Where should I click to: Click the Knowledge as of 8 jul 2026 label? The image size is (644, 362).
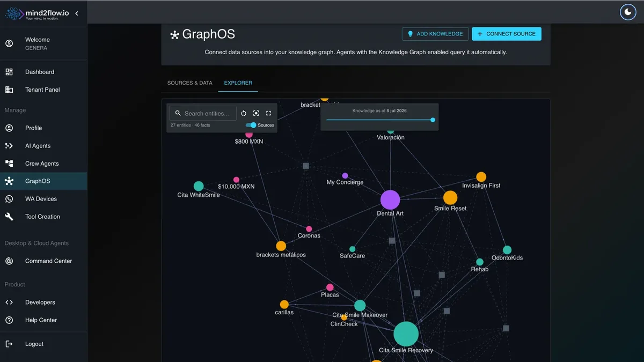(379, 110)
